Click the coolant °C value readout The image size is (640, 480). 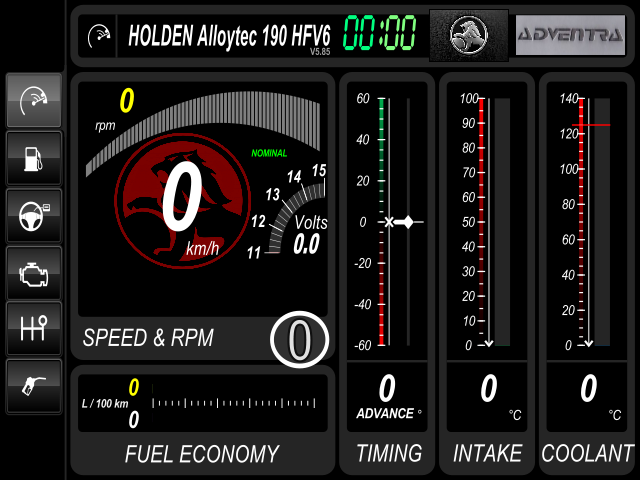pyautogui.click(x=589, y=388)
